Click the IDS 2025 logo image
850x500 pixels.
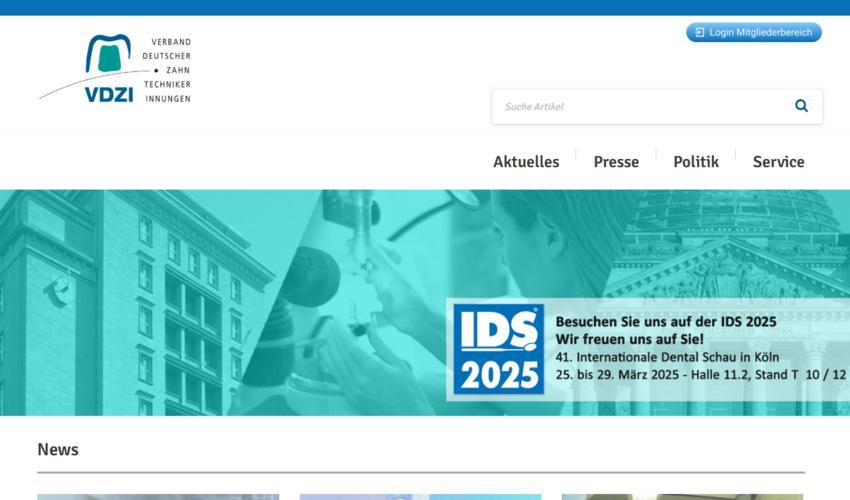point(499,349)
